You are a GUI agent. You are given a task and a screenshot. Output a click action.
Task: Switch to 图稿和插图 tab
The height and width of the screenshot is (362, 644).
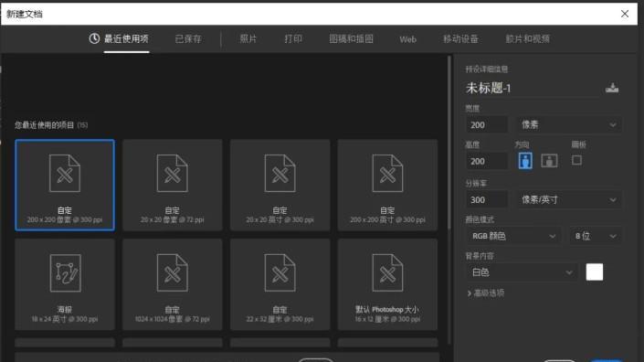tap(351, 39)
